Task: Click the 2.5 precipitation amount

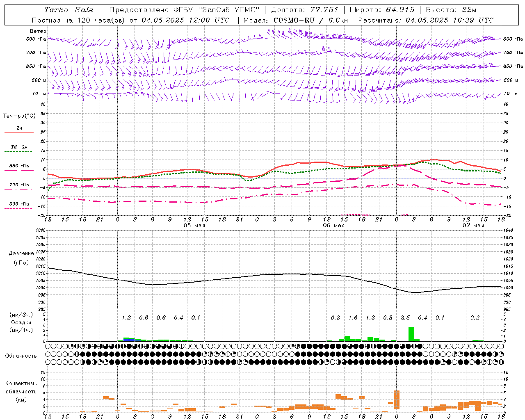Action: click(x=405, y=318)
